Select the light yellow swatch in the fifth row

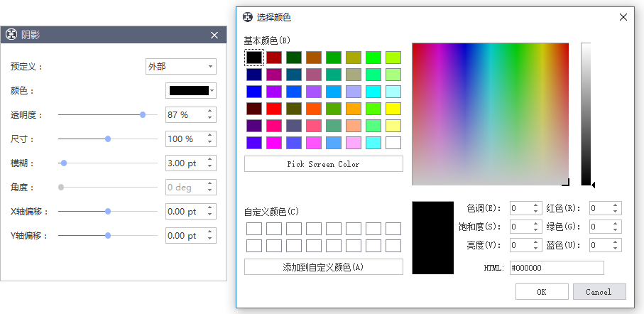(x=393, y=126)
